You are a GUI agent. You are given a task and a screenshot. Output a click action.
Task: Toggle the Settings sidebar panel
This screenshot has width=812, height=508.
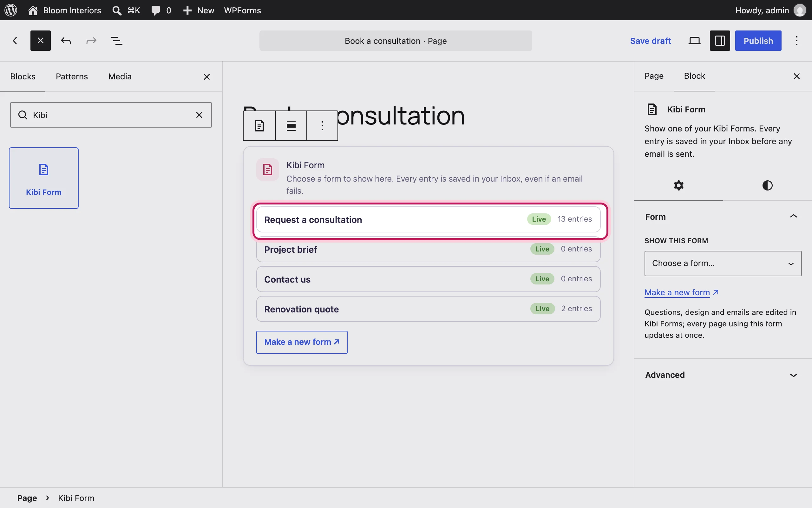click(x=720, y=41)
